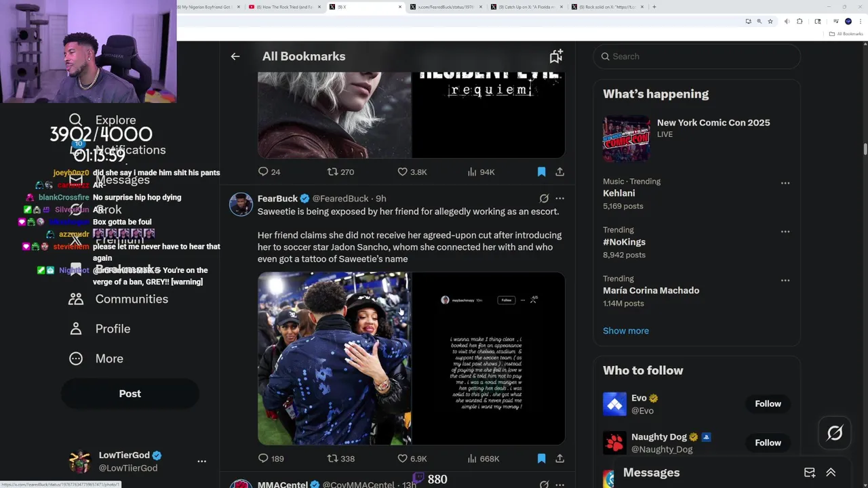This screenshot has height=488, width=868.
Task: Open MMACentel post Grok icon
Action: 544,485
